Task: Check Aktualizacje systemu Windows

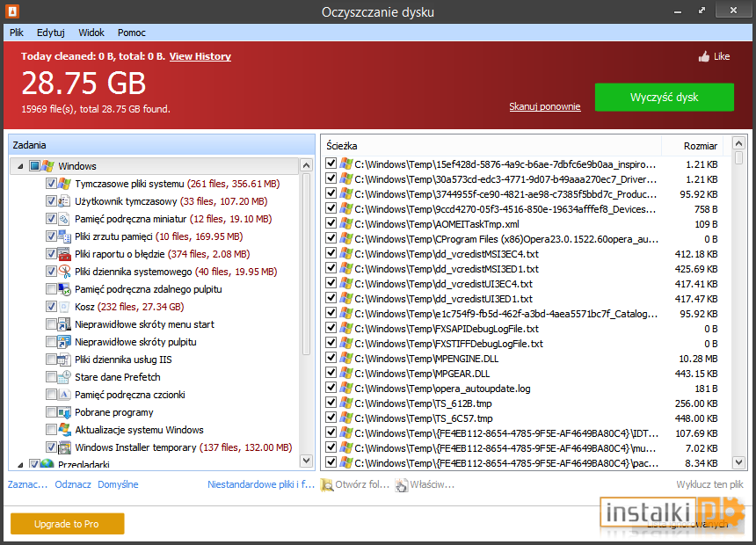Action: [x=51, y=429]
